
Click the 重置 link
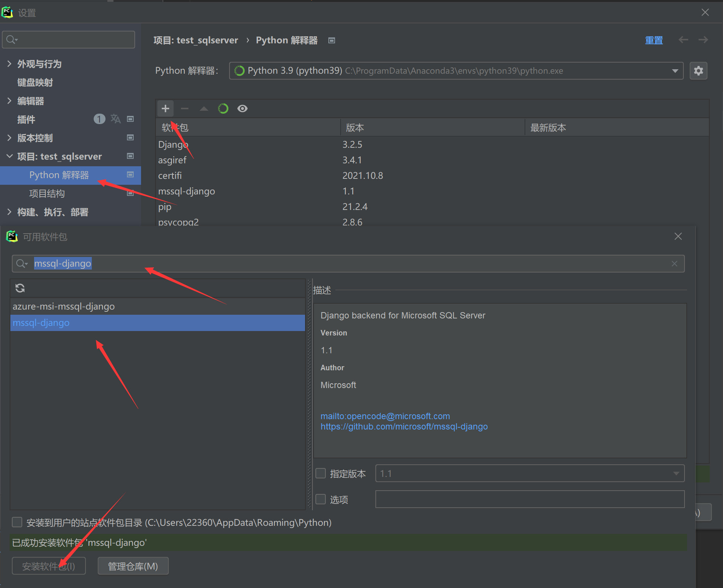point(654,40)
